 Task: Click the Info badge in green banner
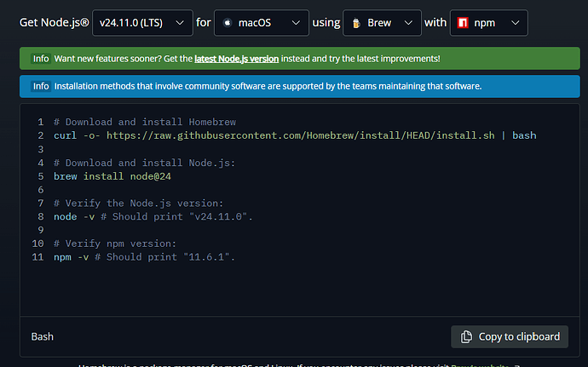[41, 59]
